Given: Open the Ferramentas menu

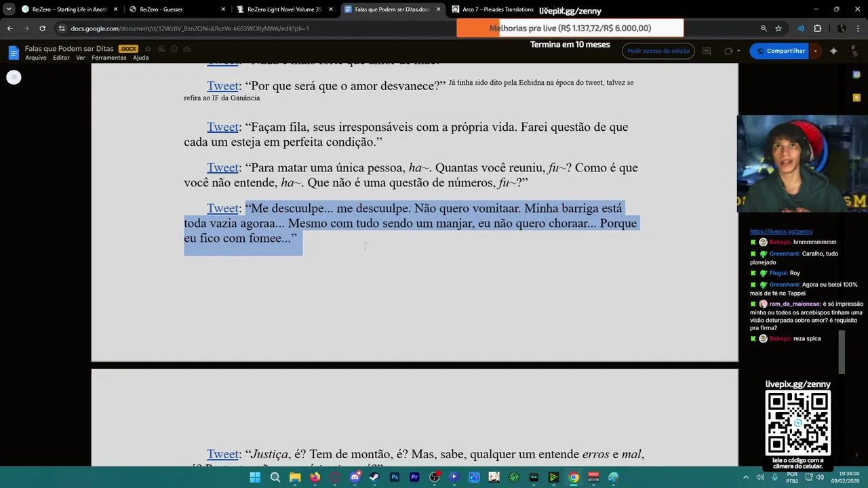Looking at the screenshot, I should click(109, 58).
